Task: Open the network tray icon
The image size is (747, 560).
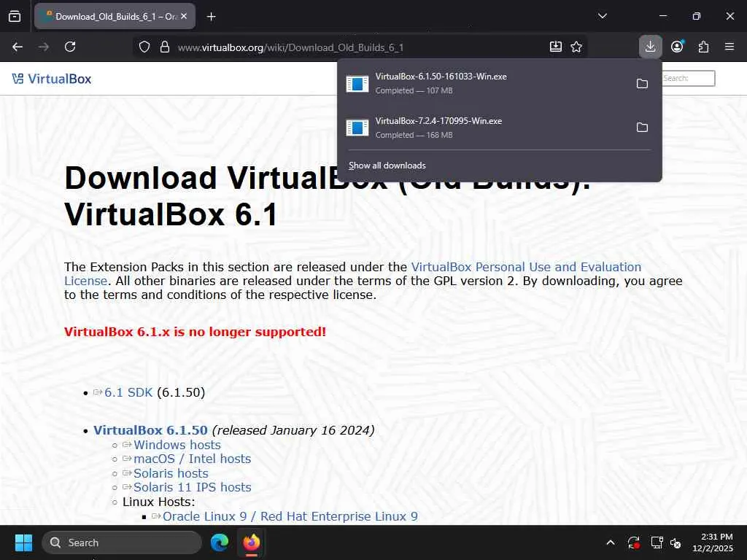Action: click(x=657, y=542)
